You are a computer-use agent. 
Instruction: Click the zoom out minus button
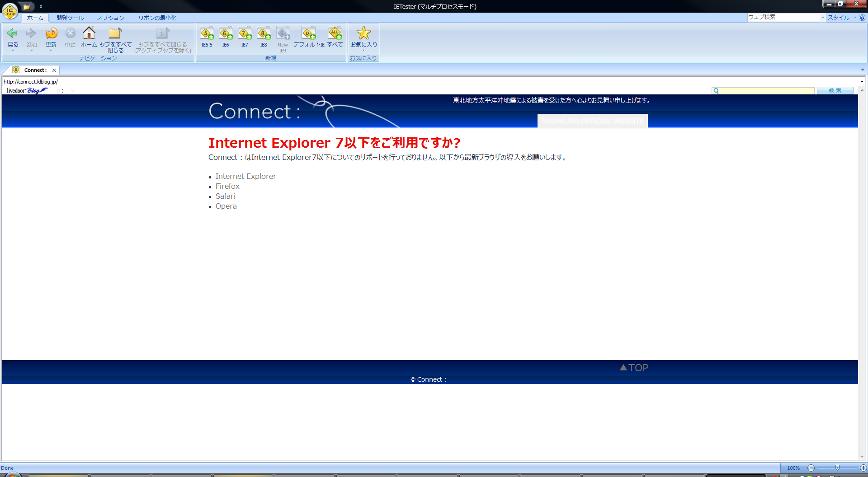pyautogui.click(x=811, y=468)
